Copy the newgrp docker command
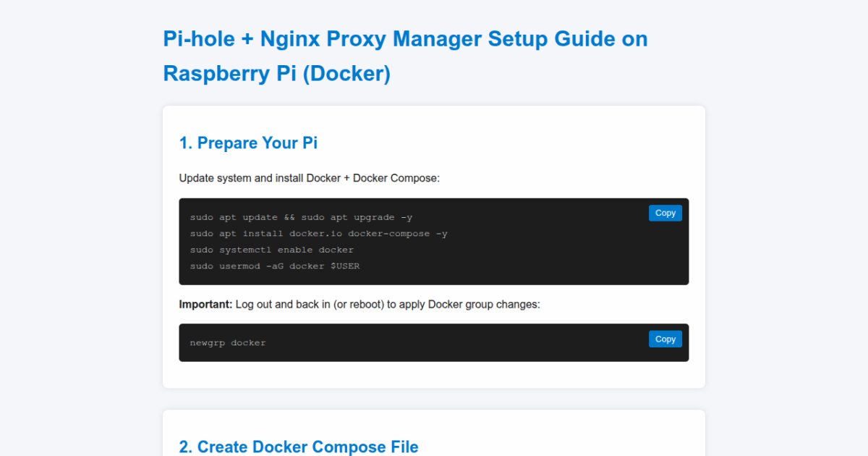 pos(665,339)
